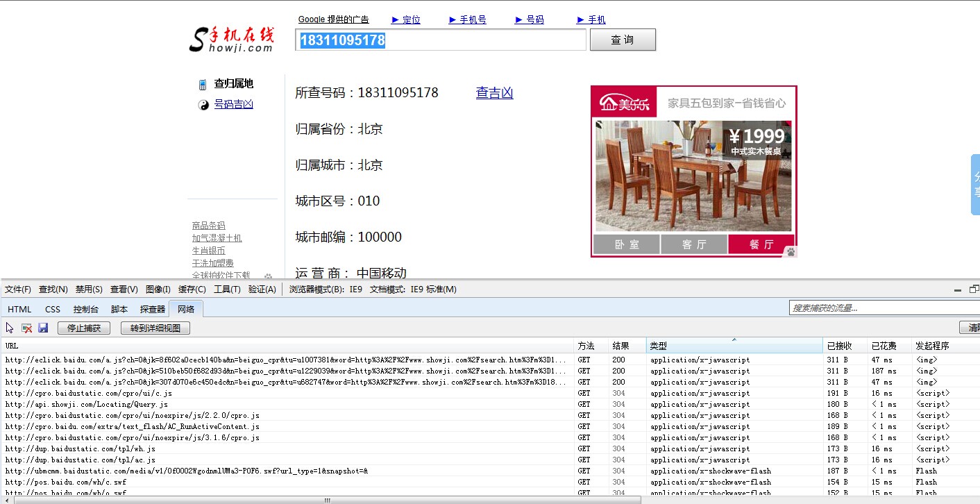Select the 卧室 tab in the ad
The height and width of the screenshot is (504, 980).
[627, 244]
